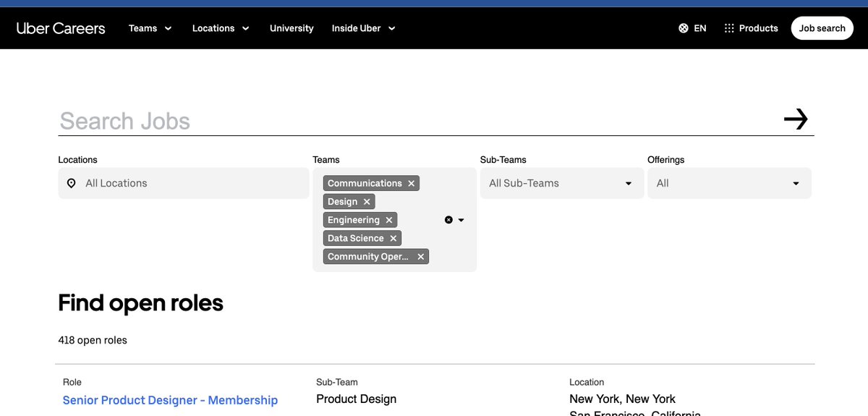This screenshot has width=868, height=416.
Task: Submit search with the arrow icon
Action: click(796, 119)
